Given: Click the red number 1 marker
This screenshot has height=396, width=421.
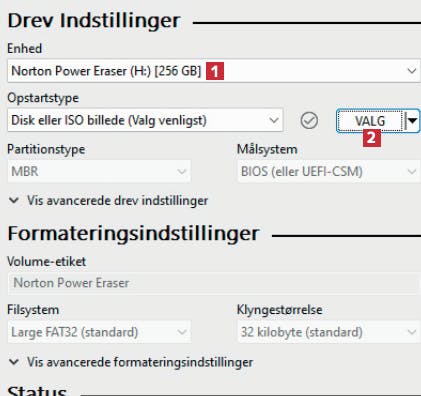Looking at the screenshot, I should [x=215, y=71].
